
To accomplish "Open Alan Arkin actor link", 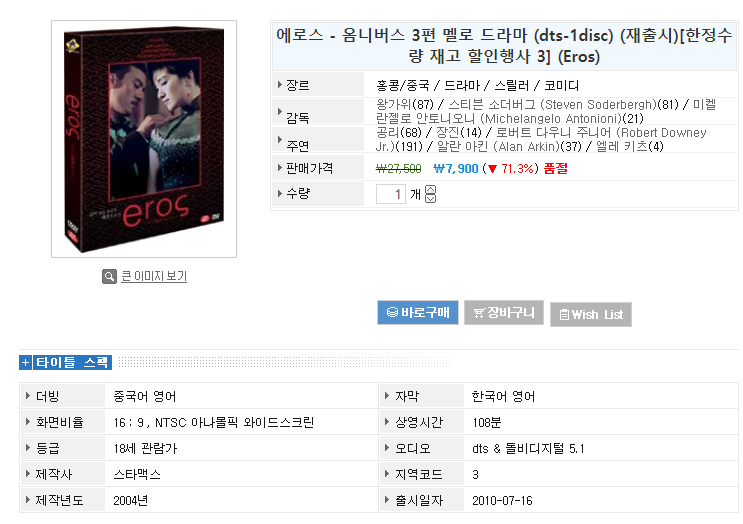I will pyautogui.click(x=509, y=146).
